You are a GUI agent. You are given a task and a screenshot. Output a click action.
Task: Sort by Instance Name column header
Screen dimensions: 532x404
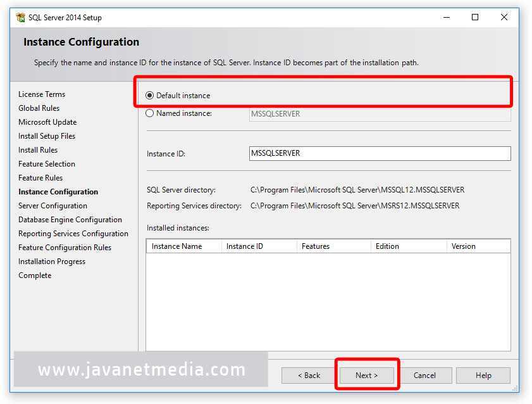click(x=184, y=246)
